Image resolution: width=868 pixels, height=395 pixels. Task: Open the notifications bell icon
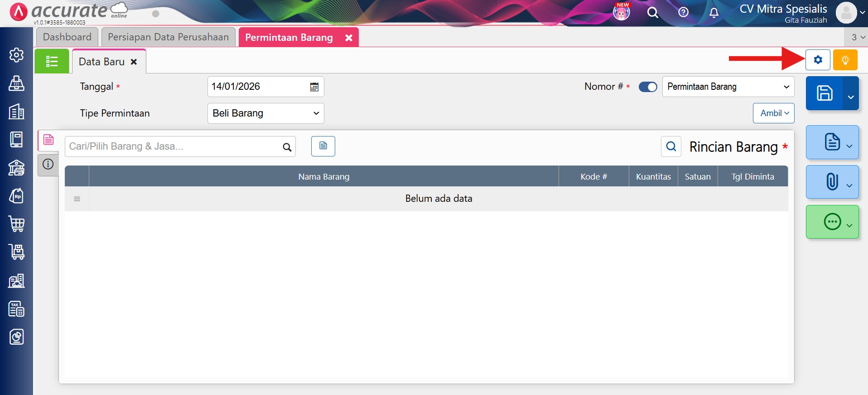(x=714, y=13)
